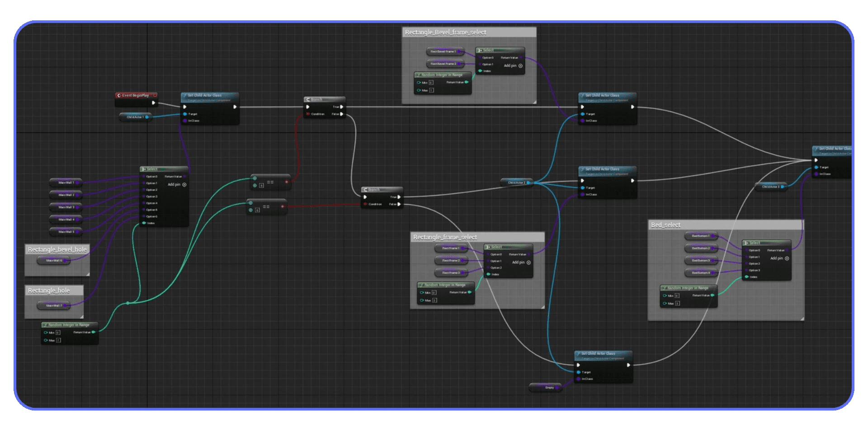Click the Index pin on Bed_select Select node
The height and width of the screenshot is (429, 868).
(746, 276)
